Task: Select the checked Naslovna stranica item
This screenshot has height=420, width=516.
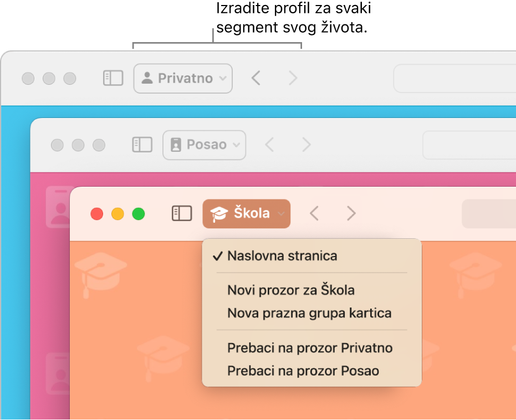Action: (282, 256)
